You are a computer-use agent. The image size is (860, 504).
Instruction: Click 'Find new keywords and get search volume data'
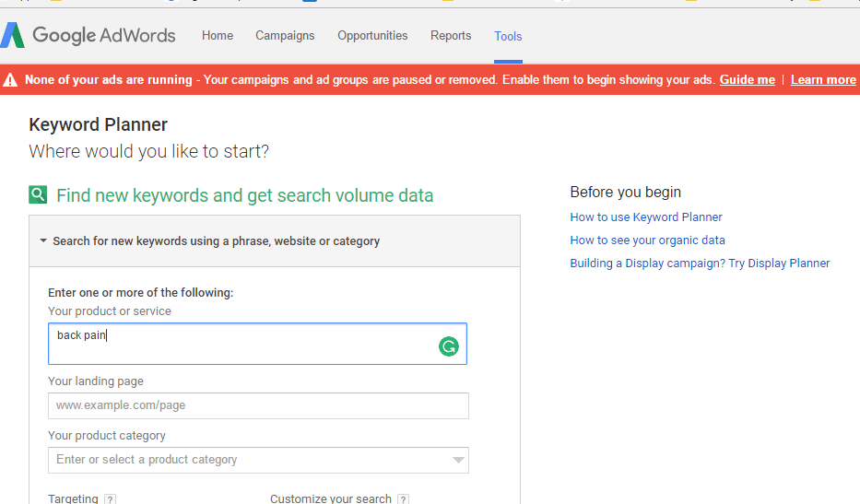click(x=244, y=195)
